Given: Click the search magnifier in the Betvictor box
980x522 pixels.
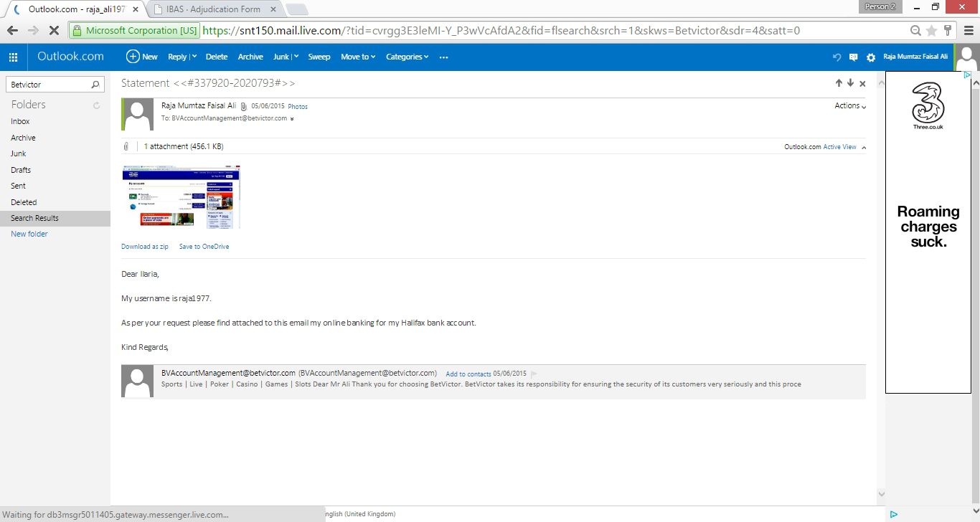Looking at the screenshot, I should pos(95,85).
